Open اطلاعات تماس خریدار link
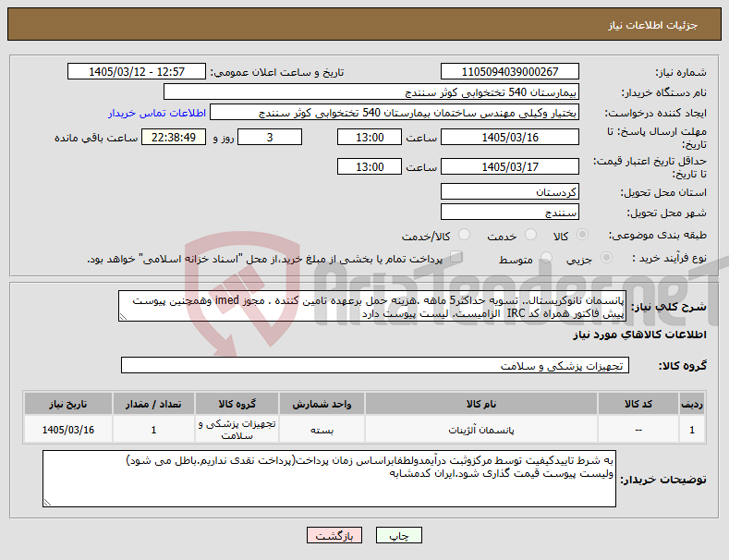This screenshot has width=729, height=560. [x=157, y=113]
